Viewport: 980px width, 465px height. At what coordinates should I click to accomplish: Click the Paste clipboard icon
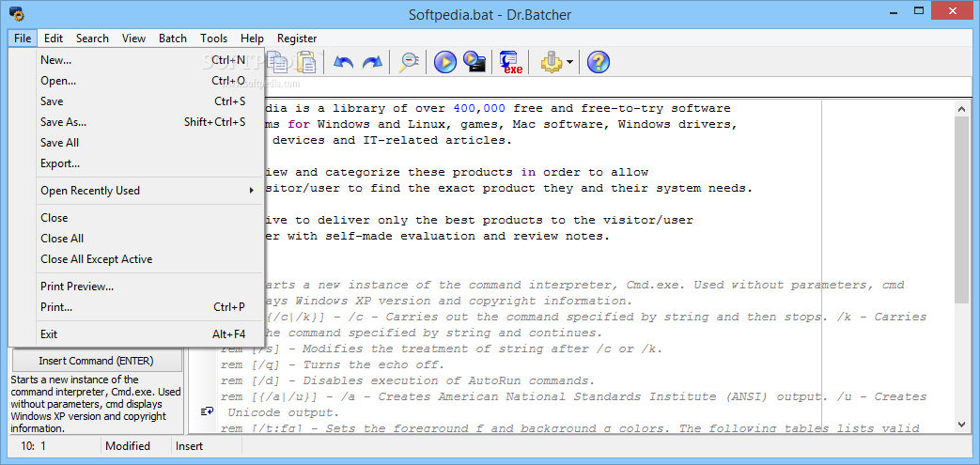pos(307,62)
